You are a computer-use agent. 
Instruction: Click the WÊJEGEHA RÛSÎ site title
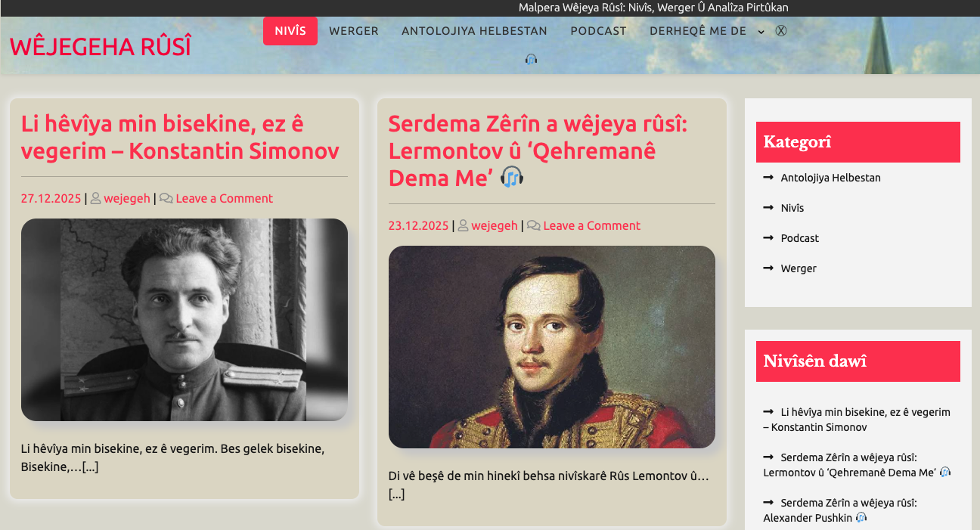101,46
